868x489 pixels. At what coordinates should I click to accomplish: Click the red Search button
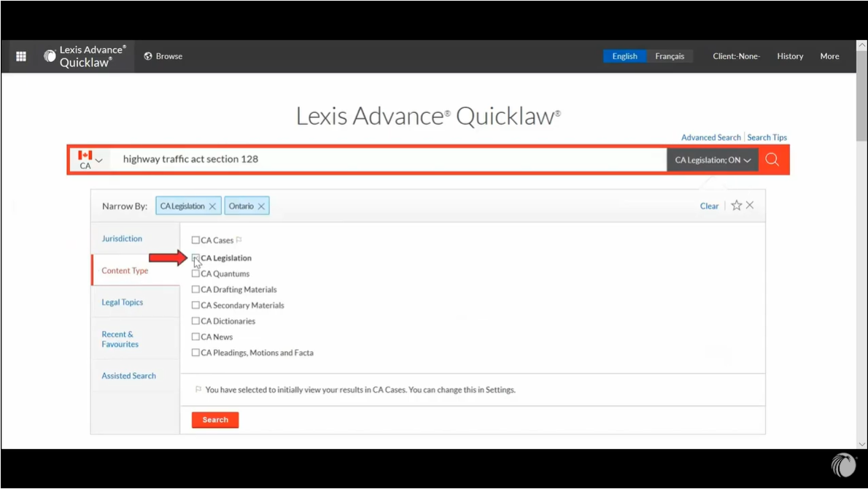point(215,420)
